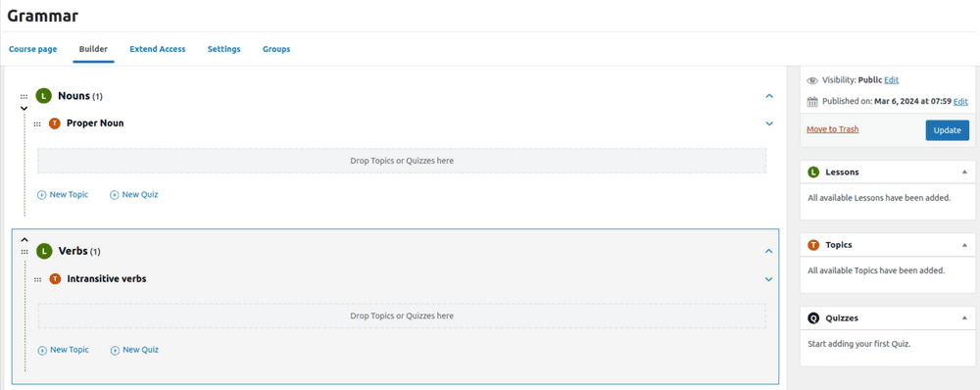Click the orange Topic icon beside Proper Noun
Image resolution: width=980 pixels, height=390 pixels.
[x=54, y=123]
